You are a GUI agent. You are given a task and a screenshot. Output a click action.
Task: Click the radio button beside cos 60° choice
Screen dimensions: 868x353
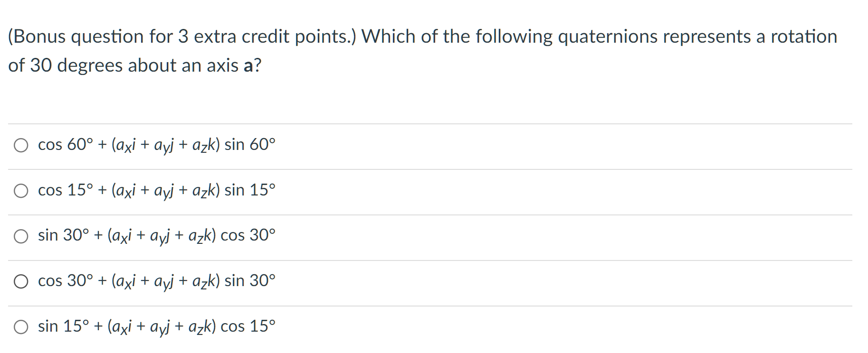pos(20,146)
